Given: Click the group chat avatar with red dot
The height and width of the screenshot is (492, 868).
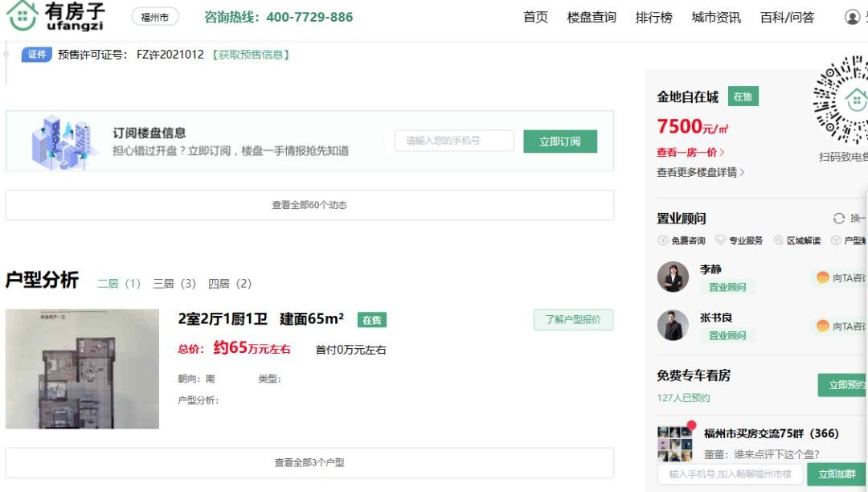Looking at the screenshot, I should [x=674, y=443].
